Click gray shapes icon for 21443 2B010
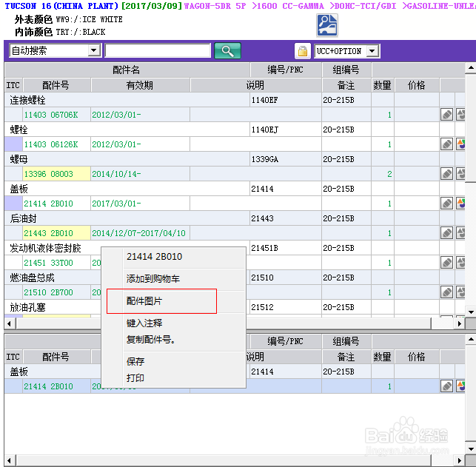 460,233
